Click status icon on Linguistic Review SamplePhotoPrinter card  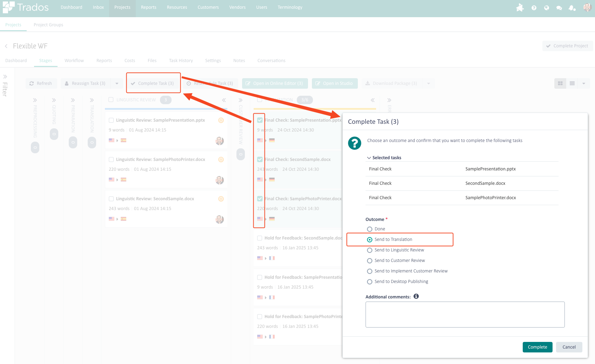221,160
